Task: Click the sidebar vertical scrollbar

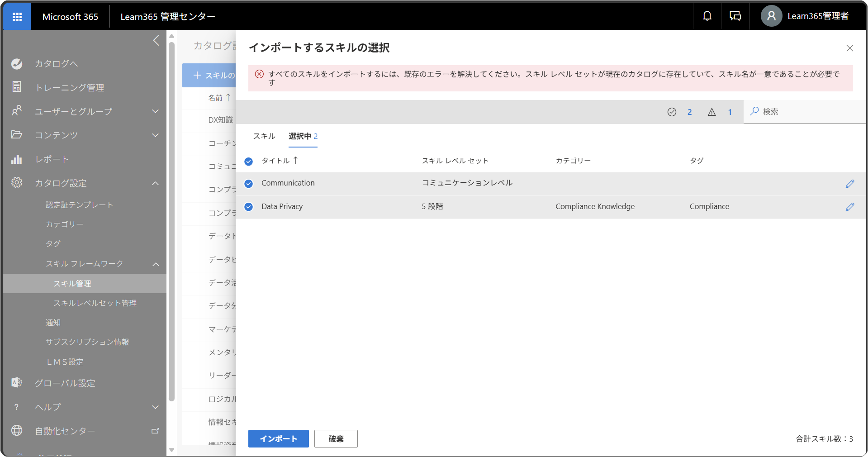Action: tap(171, 222)
